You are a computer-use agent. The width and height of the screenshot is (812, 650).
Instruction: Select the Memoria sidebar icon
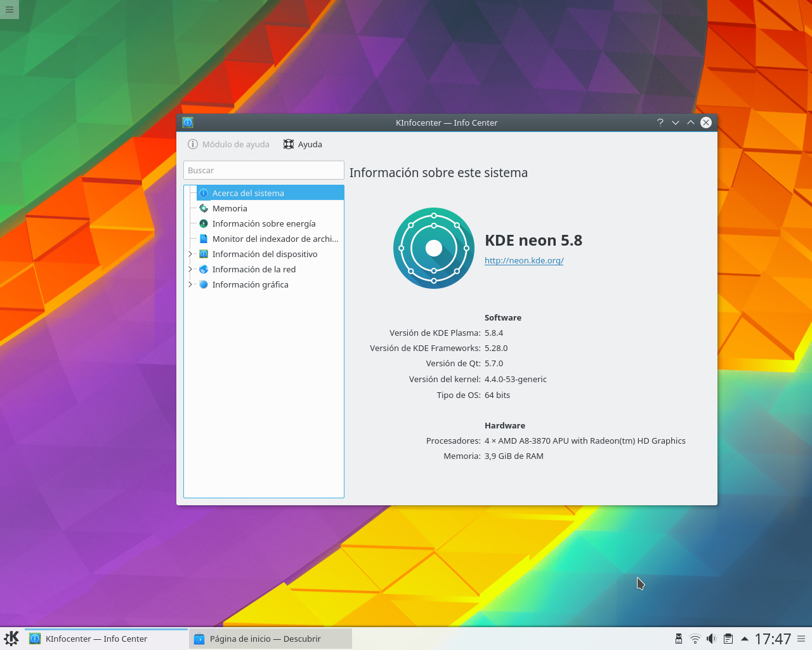click(204, 208)
